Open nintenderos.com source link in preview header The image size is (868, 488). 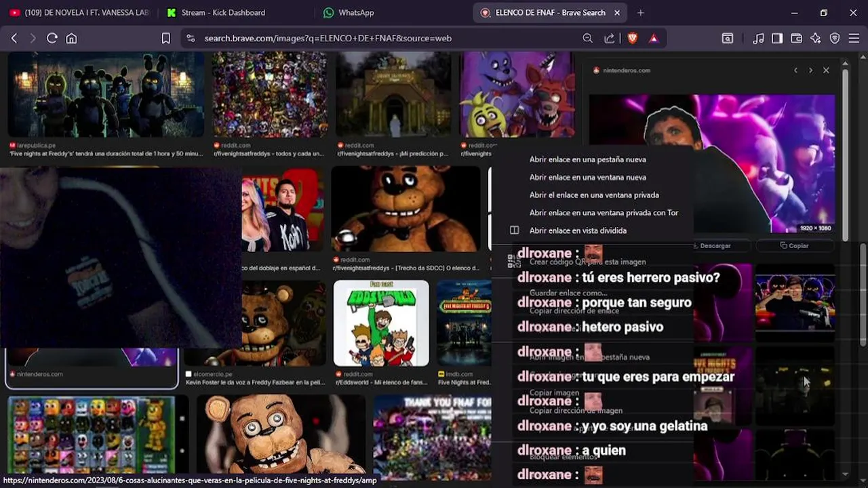pyautogui.click(x=621, y=70)
